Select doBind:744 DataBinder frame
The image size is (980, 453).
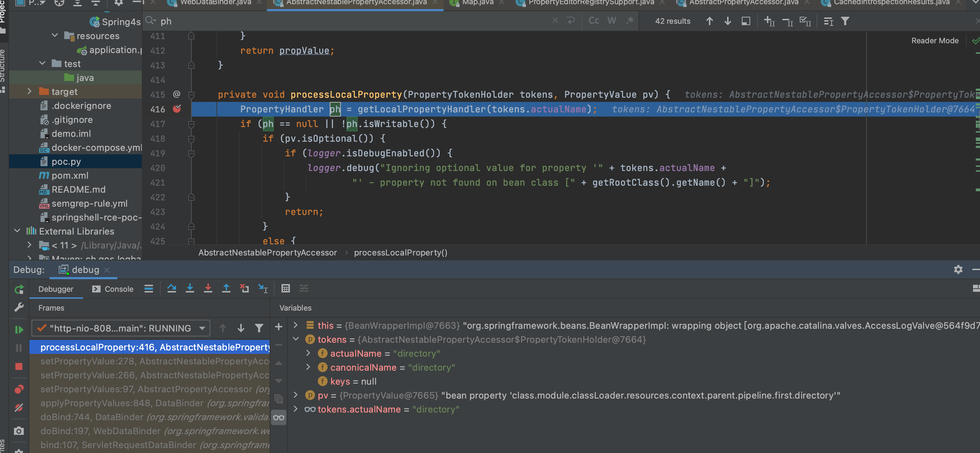(x=149, y=417)
